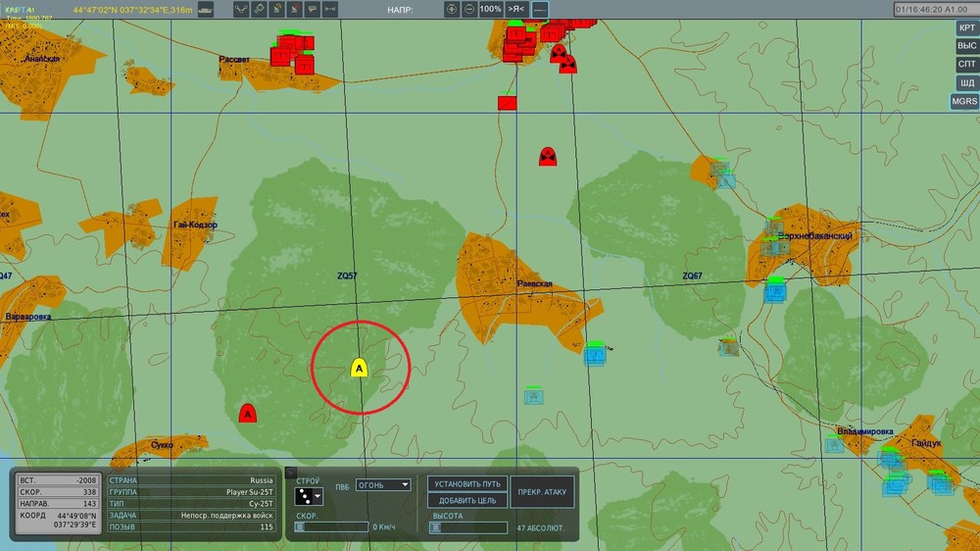The height and width of the screenshot is (551, 980).
Task: Click the small icon atop command panel
Action: click(x=291, y=473)
